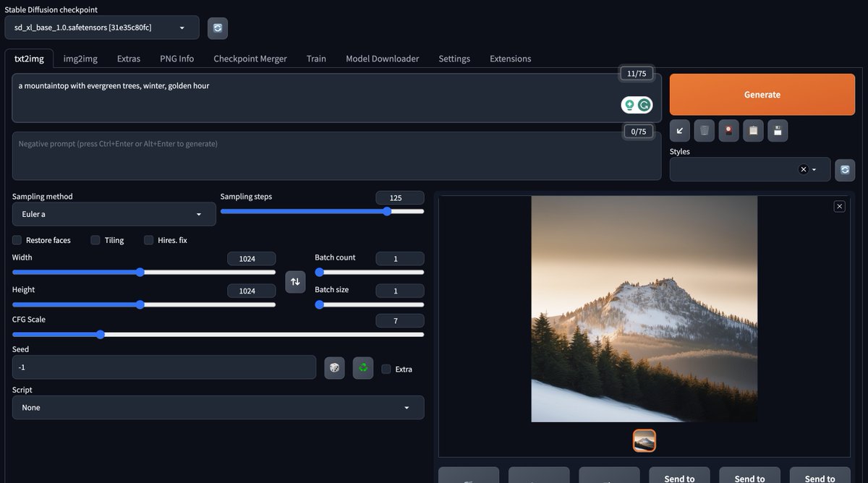Image resolution: width=868 pixels, height=483 pixels.
Task: Enable the Restore faces checkbox
Action: pyautogui.click(x=17, y=239)
